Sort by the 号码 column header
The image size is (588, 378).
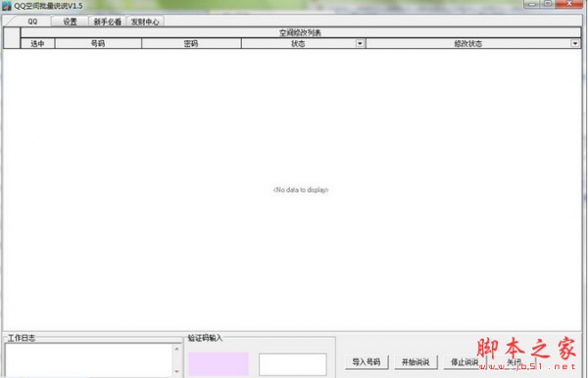[98, 43]
